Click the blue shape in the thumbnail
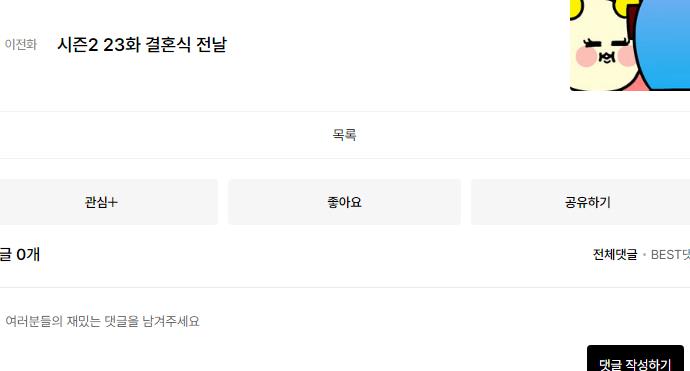Screen dimensions: 690x371 662,42
